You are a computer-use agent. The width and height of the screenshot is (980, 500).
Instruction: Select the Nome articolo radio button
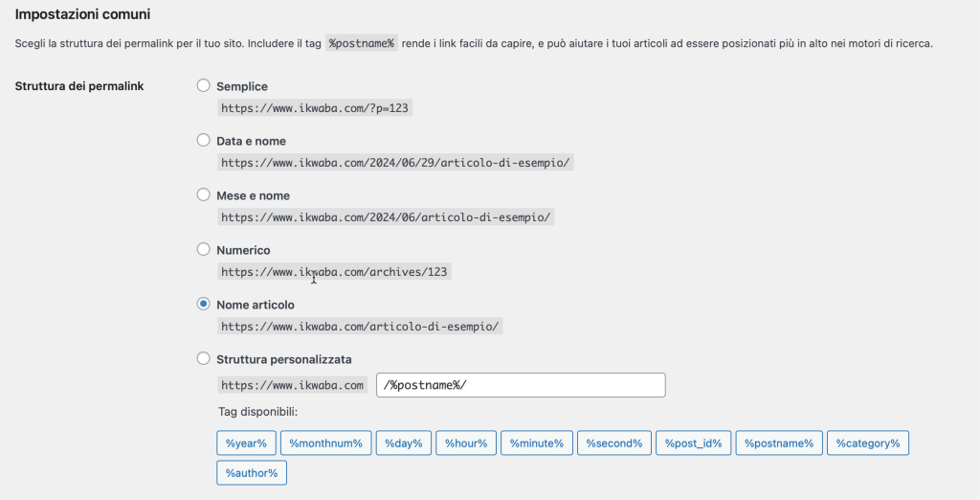point(203,304)
